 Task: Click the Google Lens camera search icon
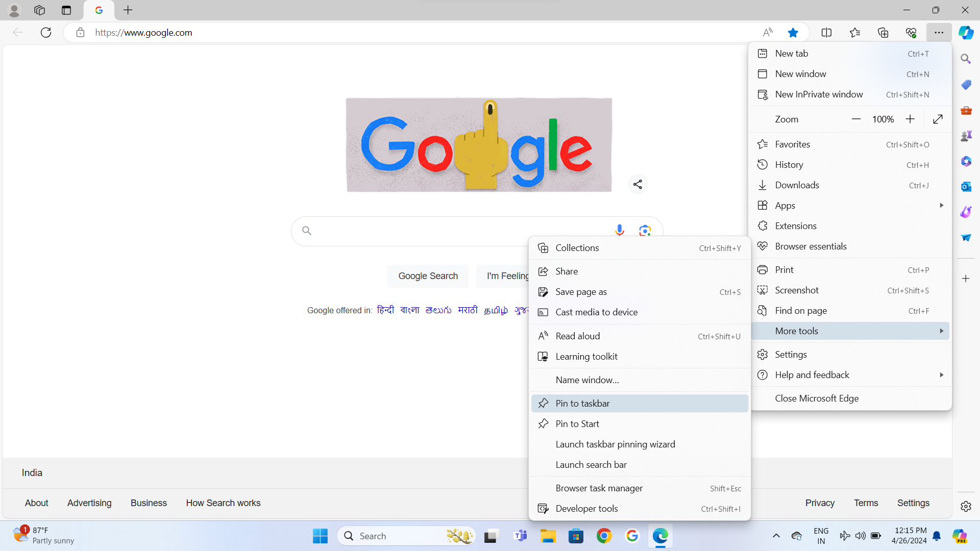(645, 230)
